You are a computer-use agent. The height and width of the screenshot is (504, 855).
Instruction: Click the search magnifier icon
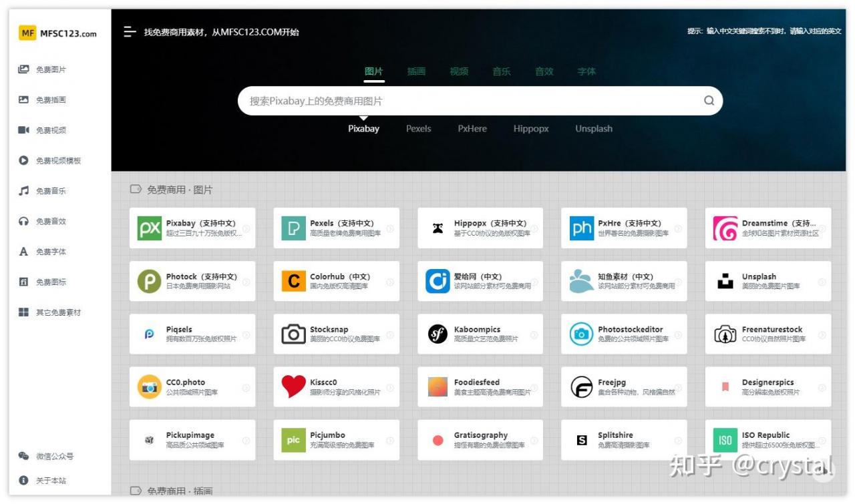[709, 101]
